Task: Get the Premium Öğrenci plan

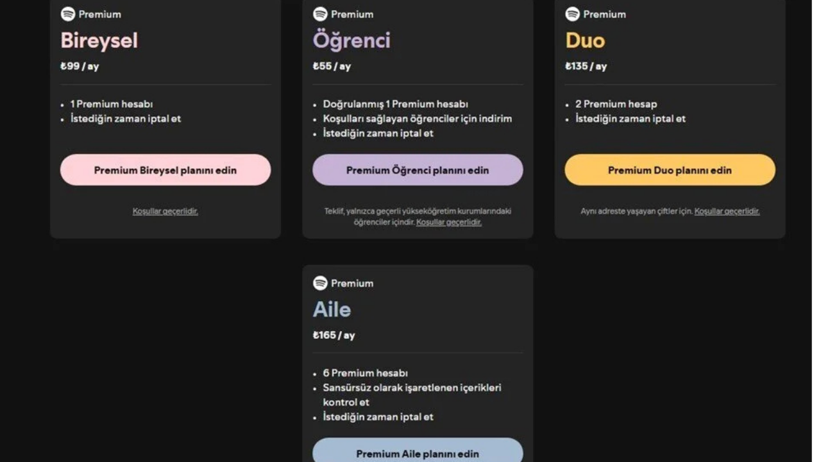Action: 417,170
